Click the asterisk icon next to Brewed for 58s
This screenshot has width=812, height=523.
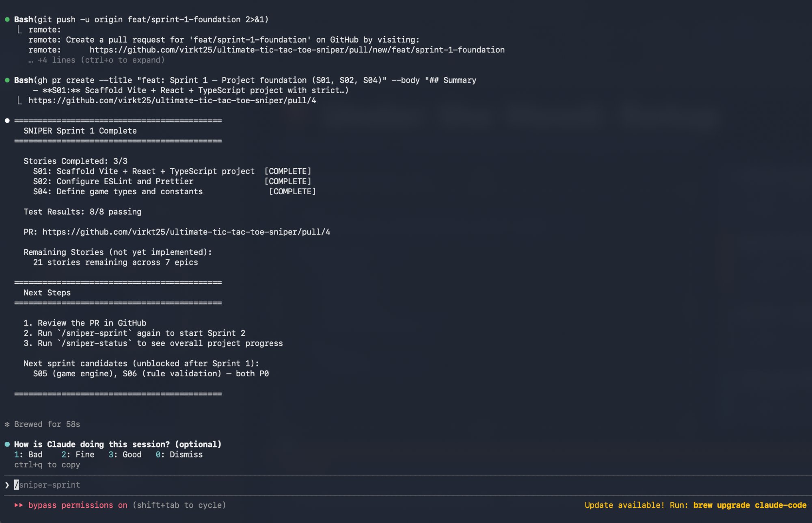coord(7,424)
